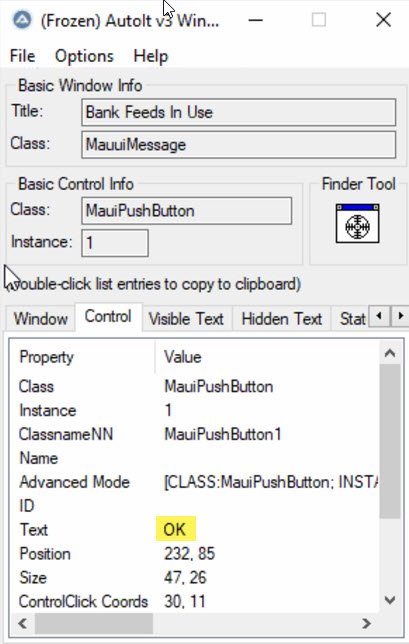The width and height of the screenshot is (409, 644).
Task: Switch to the Visible Text tab
Action: [186, 319]
